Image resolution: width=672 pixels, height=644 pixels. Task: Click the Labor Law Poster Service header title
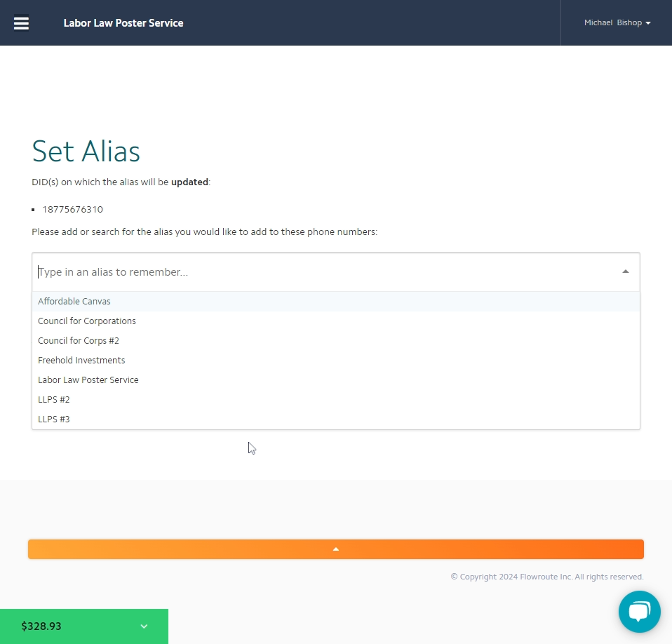click(123, 23)
